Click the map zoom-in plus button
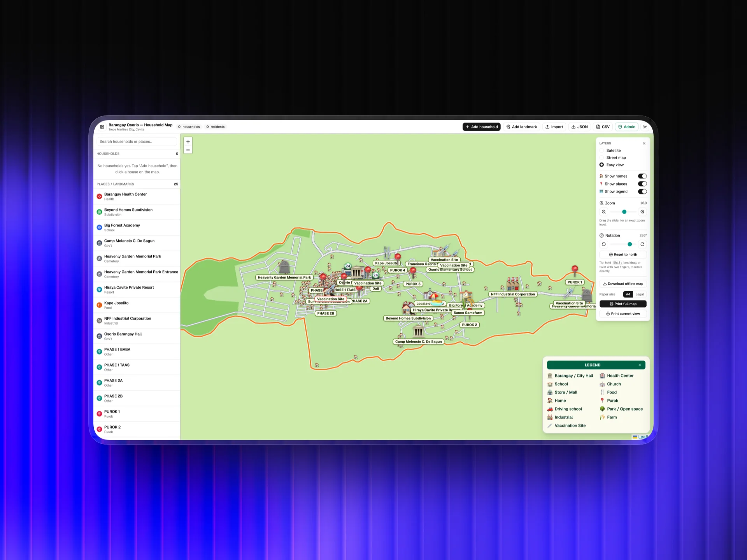 [x=188, y=142]
